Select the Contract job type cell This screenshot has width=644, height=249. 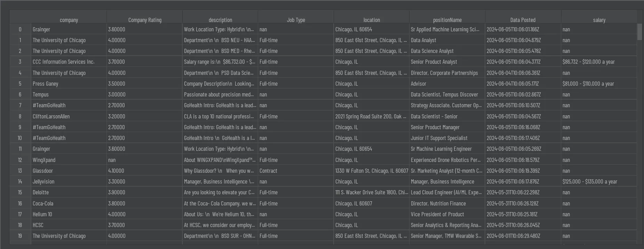pos(296,171)
